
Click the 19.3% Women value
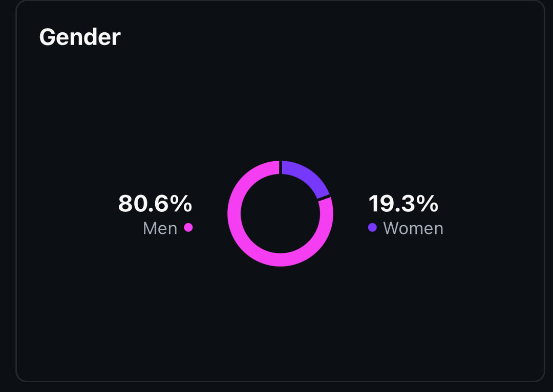pyautogui.click(x=403, y=204)
